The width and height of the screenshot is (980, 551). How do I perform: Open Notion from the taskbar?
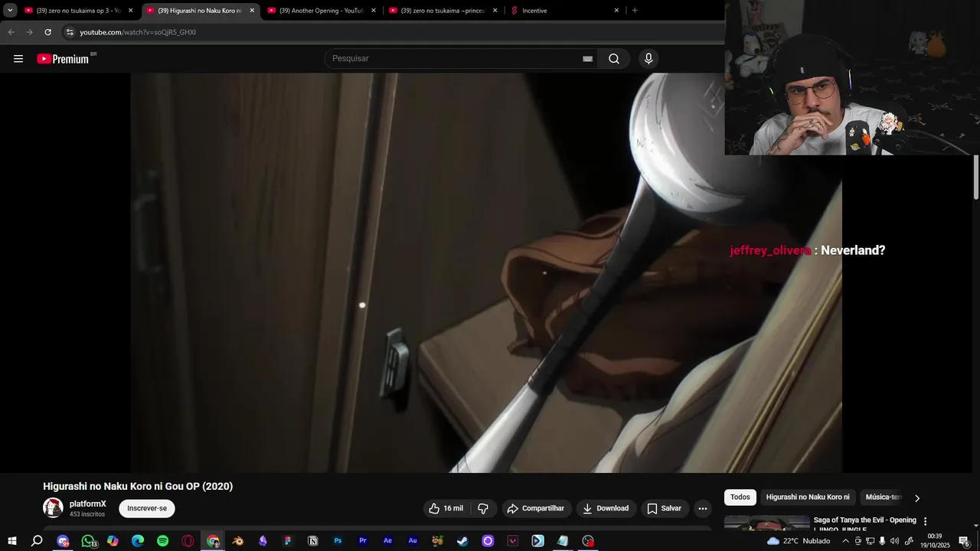313,541
